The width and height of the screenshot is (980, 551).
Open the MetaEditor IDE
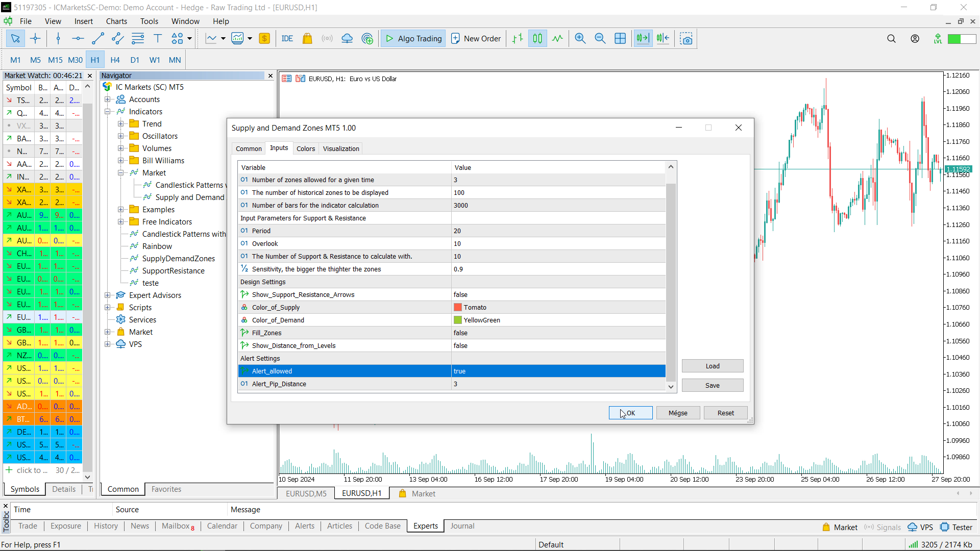click(x=287, y=38)
